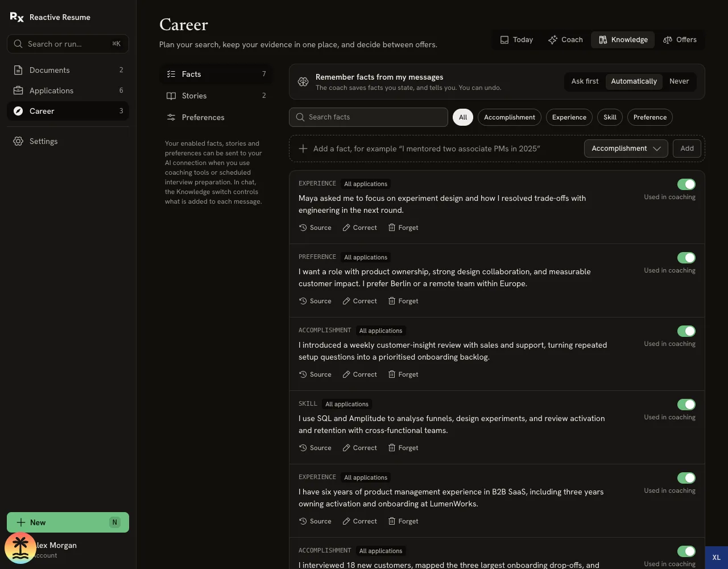Toggle coaching switch for LumenWorks experience fact
Image resolution: width=728 pixels, height=569 pixels.
(x=686, y=478)
